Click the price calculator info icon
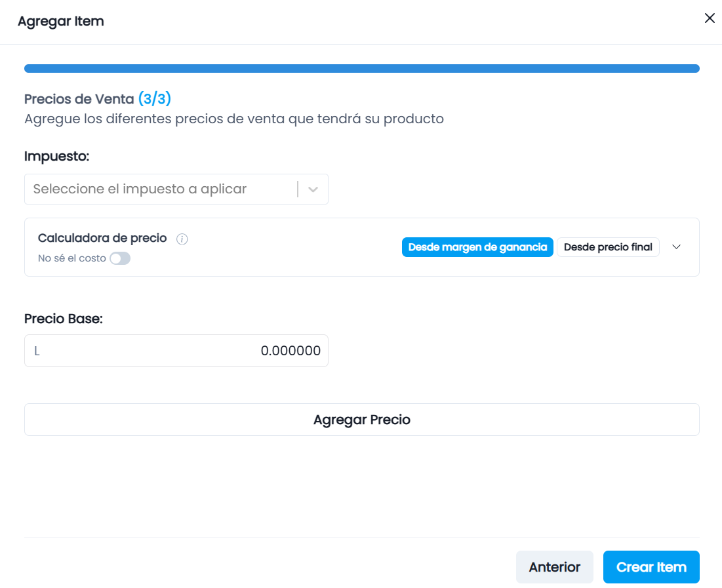Image resolution: width=722 pixels, height=588 pixels. click(182, 239)
